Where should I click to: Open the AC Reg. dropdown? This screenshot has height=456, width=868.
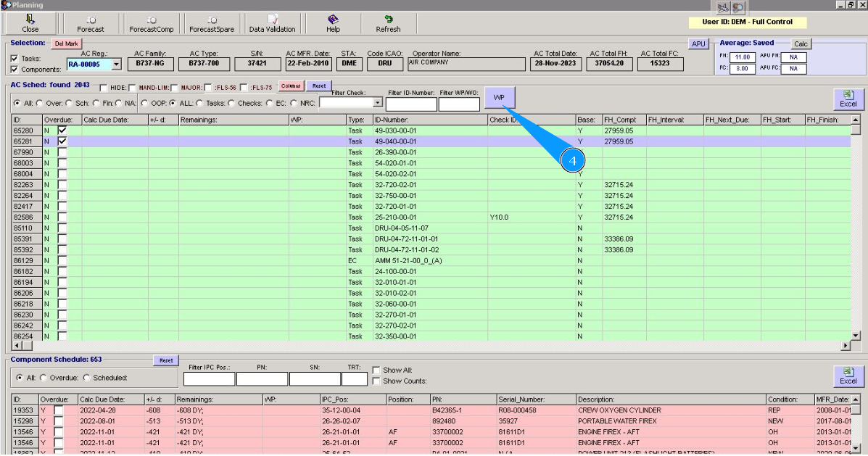[117, 65]
